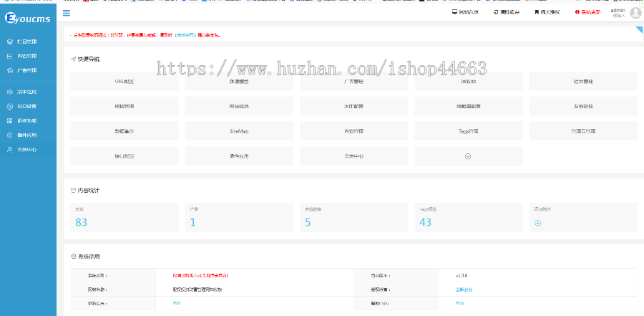Open SEO设置 in the left sidebar
The width and height of the screenshot is (644, 316).
pos(26,106)
